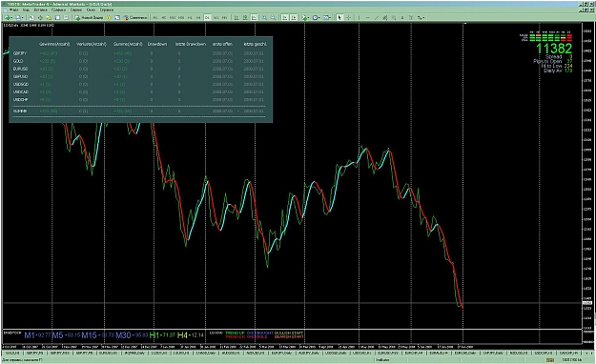Switch chart to H4 timeframe in toolbar
Image resolution: width=596 pixels, height=364 pixels.
[198, 17]
